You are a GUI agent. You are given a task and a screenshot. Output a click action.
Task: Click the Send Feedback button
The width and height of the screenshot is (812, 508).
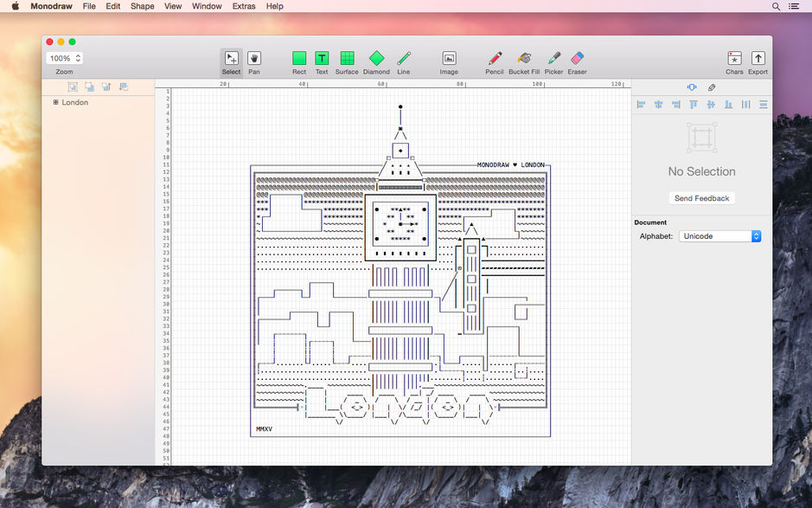701,198
